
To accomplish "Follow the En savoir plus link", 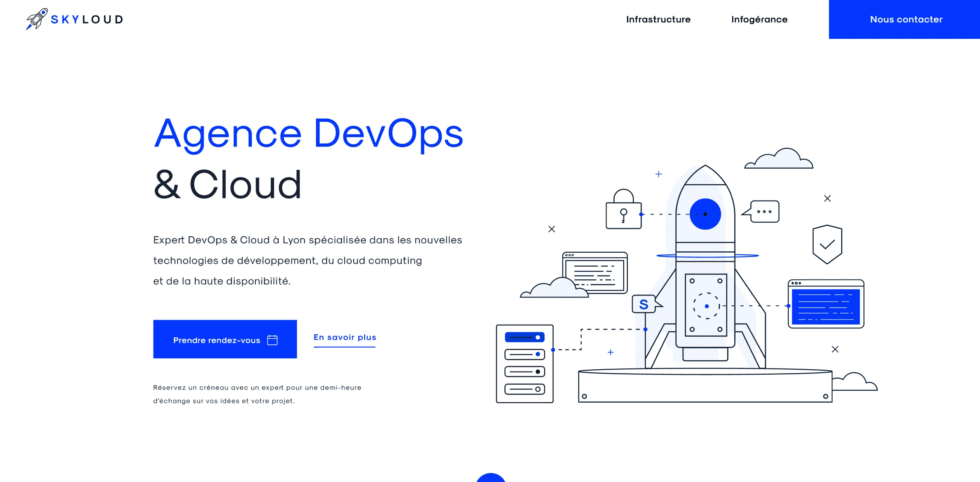I will pyautogui.click(x=345, y=337).
